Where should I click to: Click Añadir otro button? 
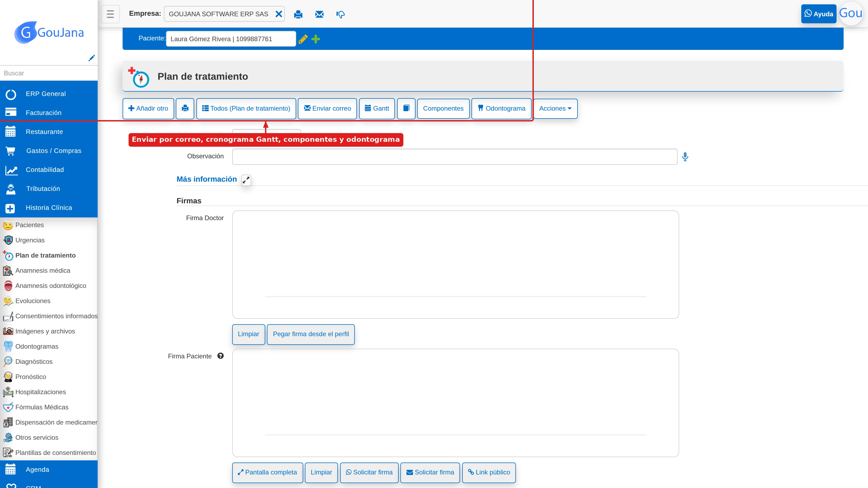pos(148,108)
